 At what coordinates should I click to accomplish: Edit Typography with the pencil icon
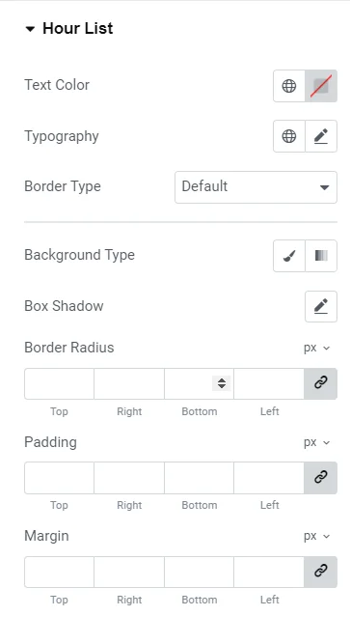[321, 136]
